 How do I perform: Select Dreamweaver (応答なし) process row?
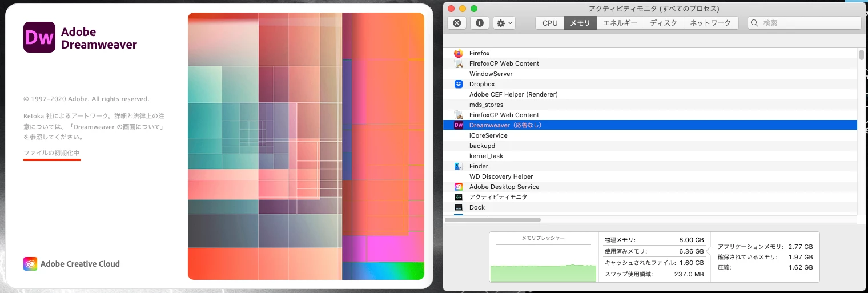650,125
